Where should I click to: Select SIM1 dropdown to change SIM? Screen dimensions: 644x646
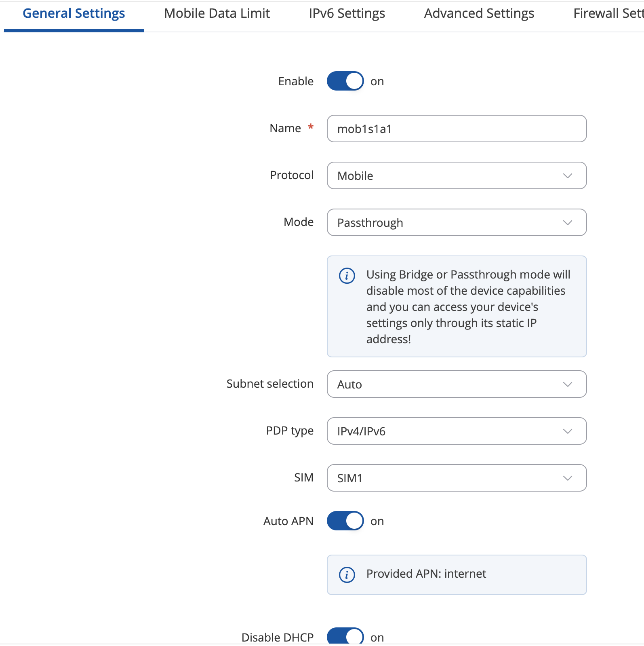(x=457, y=478)
